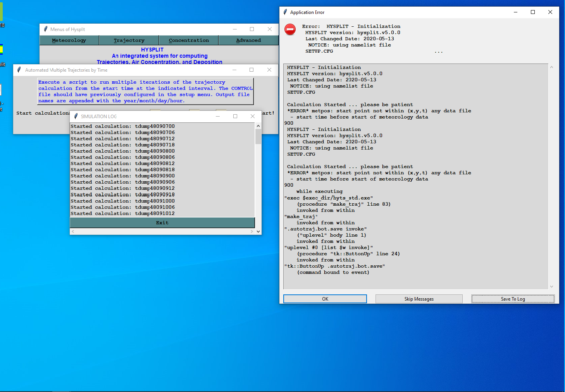The width and height of the screenshot is (565, 392).
Task: Click the "uplevel" body line 1 text
Action: pyautogui.click(x=331, y=235)
